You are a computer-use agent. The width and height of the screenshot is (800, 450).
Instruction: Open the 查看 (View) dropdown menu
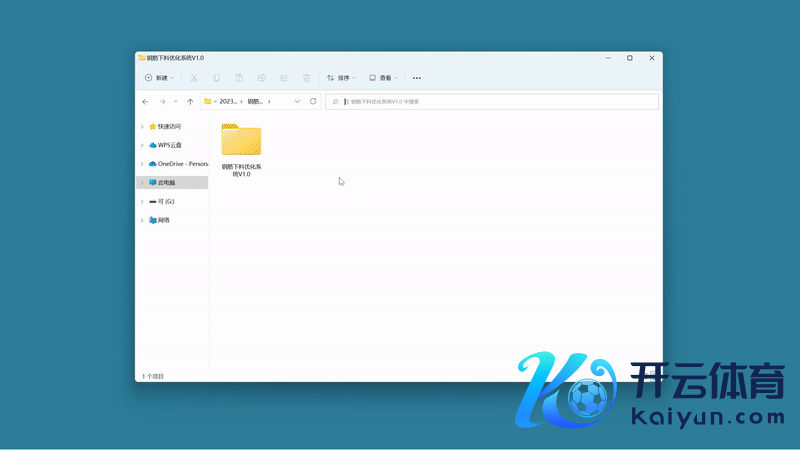pyautogui.click(x=383, y=78)
